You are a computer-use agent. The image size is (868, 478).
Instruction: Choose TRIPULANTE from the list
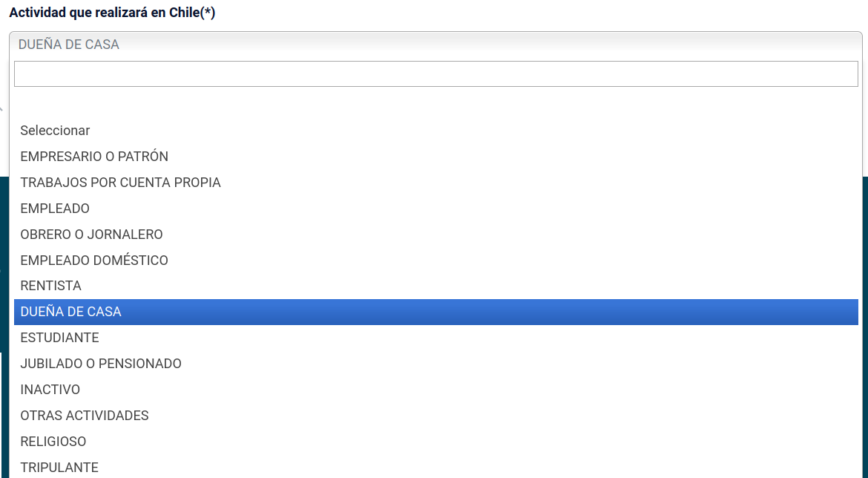pos(59,468)
